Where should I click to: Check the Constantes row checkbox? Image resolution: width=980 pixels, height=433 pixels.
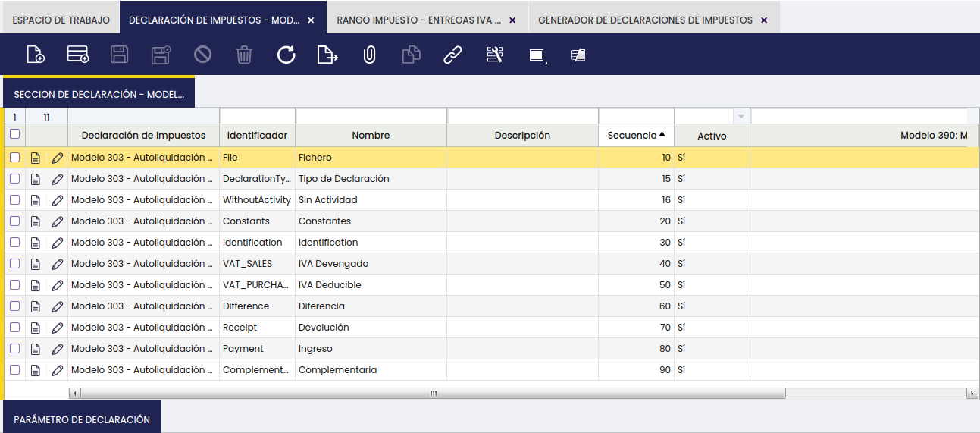14,221
